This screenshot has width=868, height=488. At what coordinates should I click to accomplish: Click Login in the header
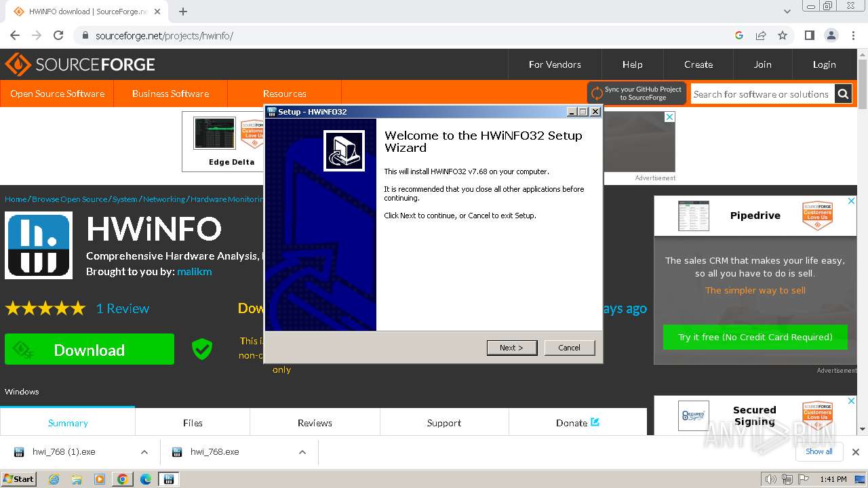(x=824, y=64)
